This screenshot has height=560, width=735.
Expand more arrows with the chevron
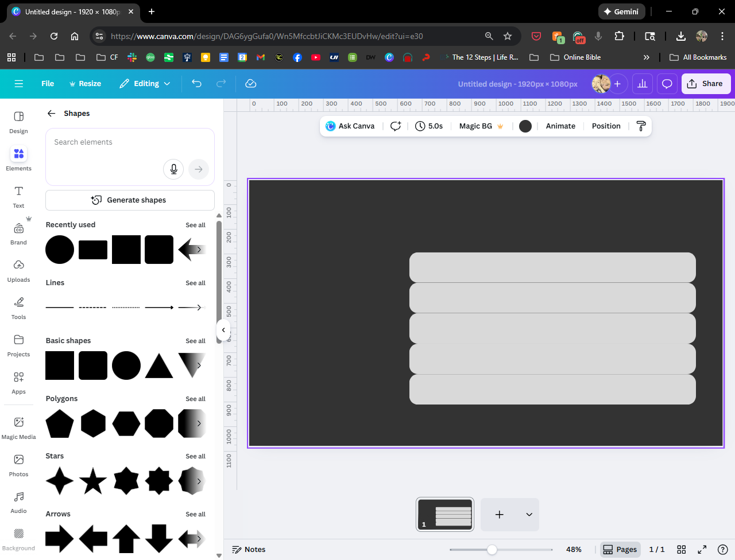(199, 539)
